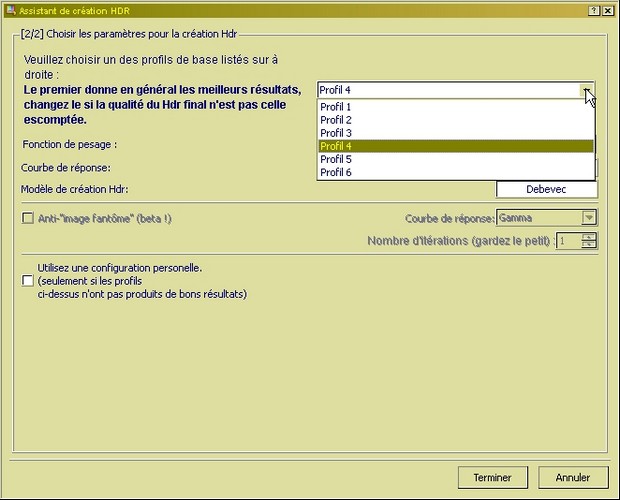Click the help question mark button
The width and height of the screenshot is (620, 500).
[595, 8]
